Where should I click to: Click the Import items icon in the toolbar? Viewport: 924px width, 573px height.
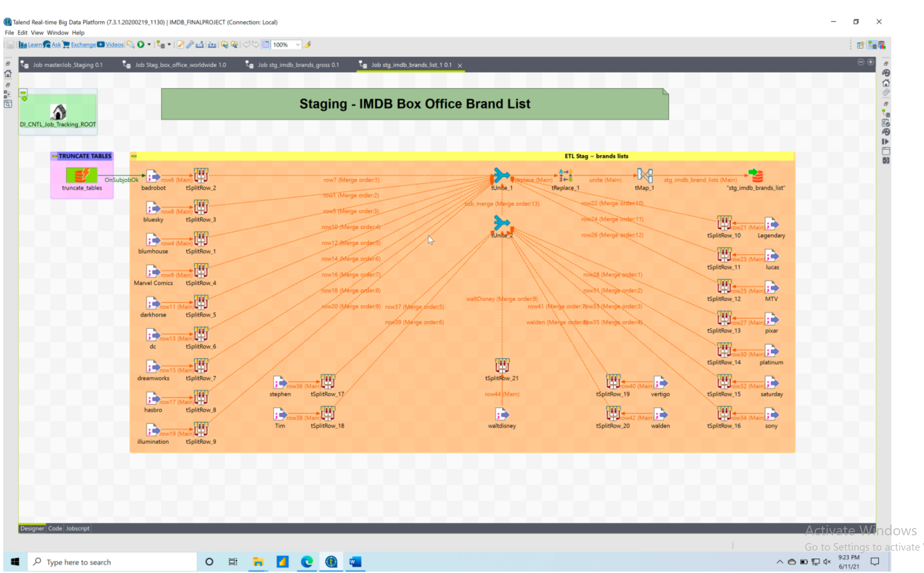click(212, 45)
